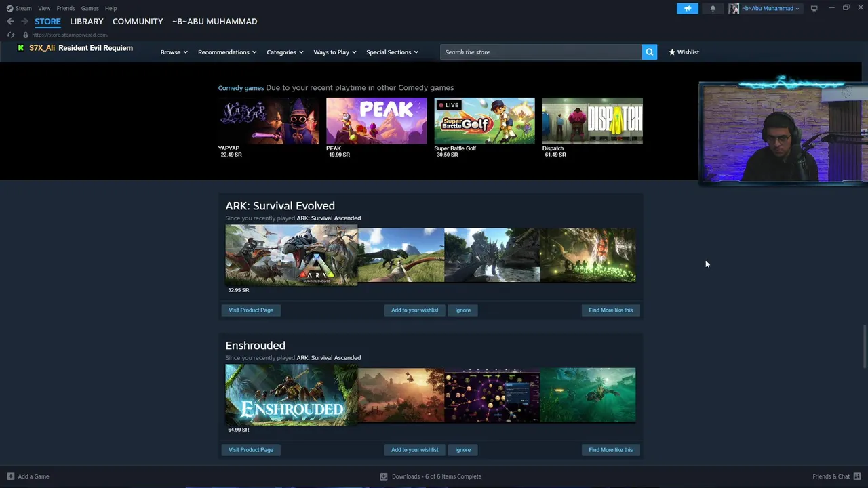Open the Steam menu
The height and width of the screenshot is (488, 868).
24,8
